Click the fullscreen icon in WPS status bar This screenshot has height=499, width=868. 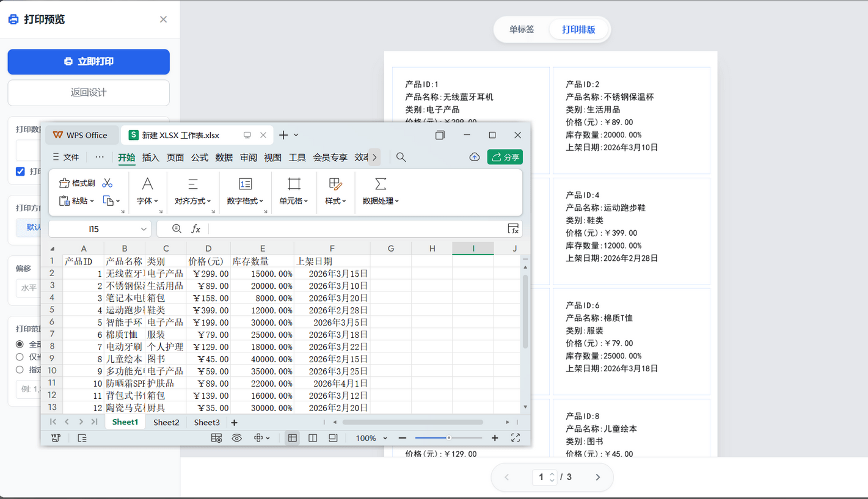coord(516,438)
